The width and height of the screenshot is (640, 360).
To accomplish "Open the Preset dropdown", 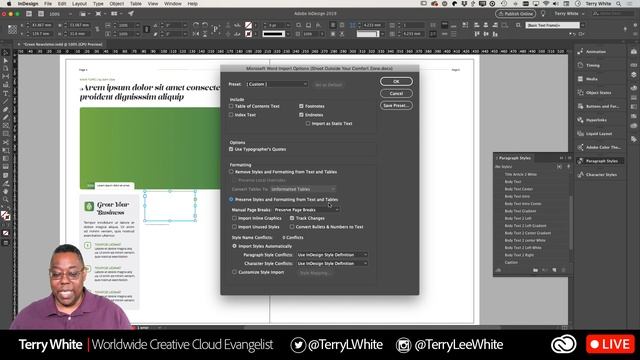I will point(277,84).
